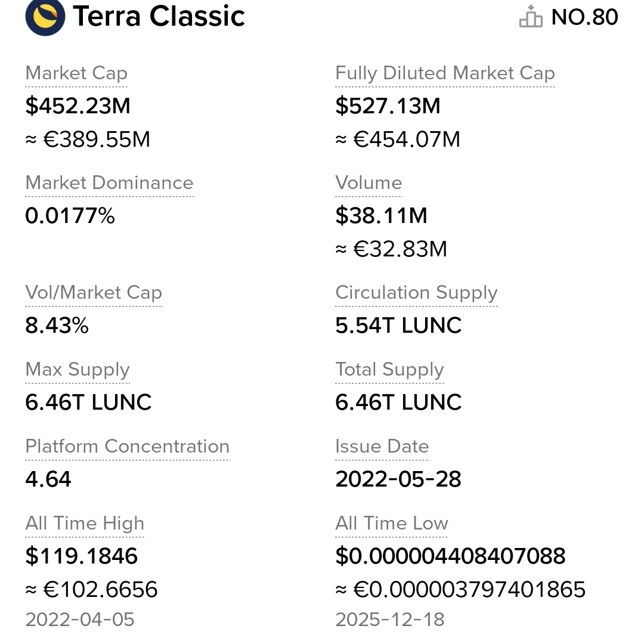The image size is (644, 644).
Task: Open the Max Supply info tooltip
Action: click(78, 370)
